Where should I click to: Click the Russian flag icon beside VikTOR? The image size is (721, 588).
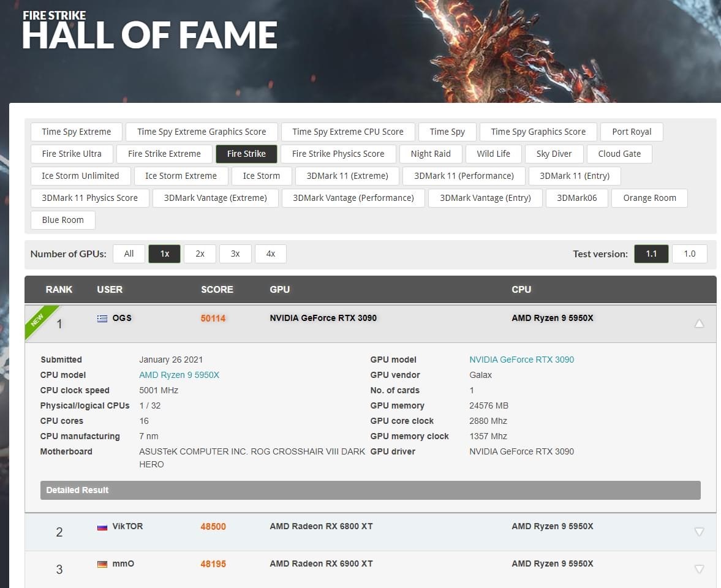tap(102, 527)
